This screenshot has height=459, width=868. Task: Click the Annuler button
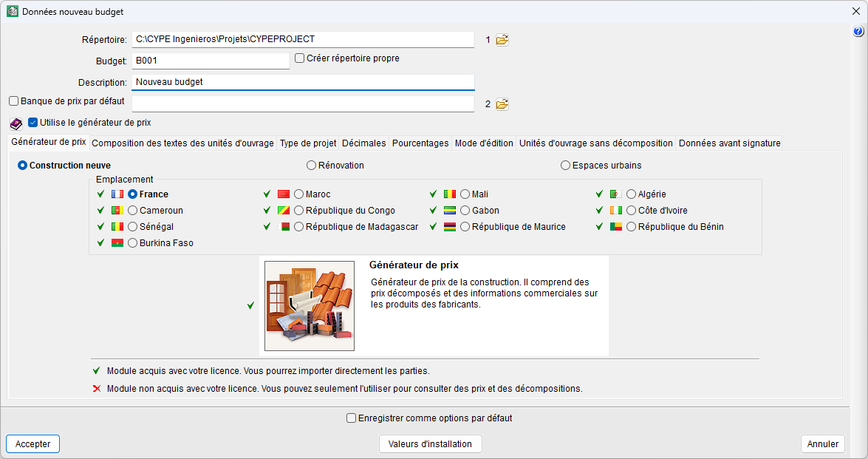(823, 444)
